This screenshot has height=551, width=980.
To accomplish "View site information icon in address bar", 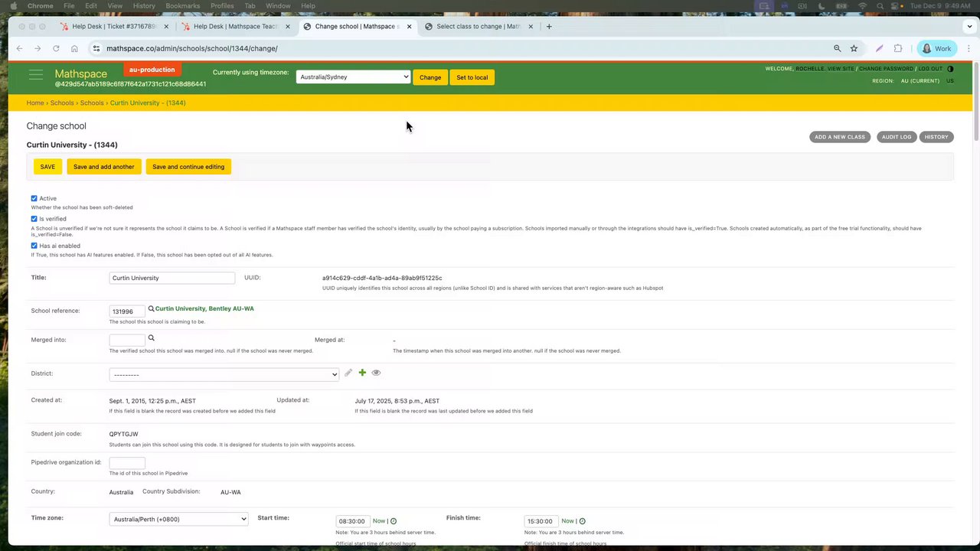I will [96, 48].
